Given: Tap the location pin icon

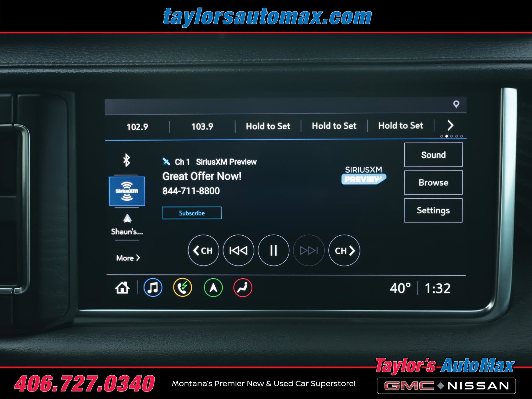Looking at the screenshot, I should (456, 104).
